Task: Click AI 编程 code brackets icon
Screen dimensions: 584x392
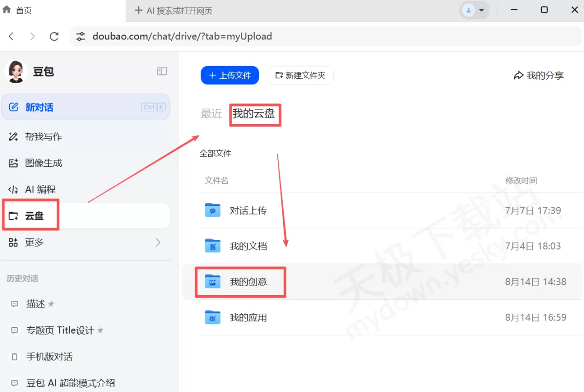Action: 14,190
